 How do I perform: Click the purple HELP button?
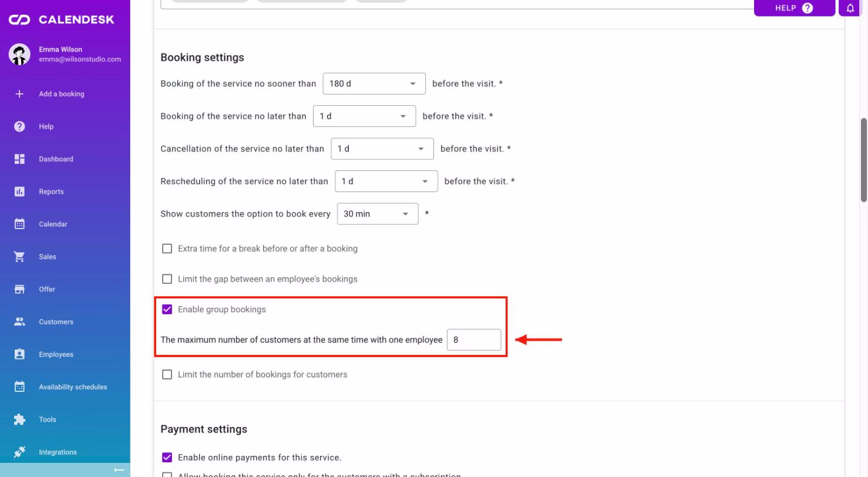(x=794, y=8)
